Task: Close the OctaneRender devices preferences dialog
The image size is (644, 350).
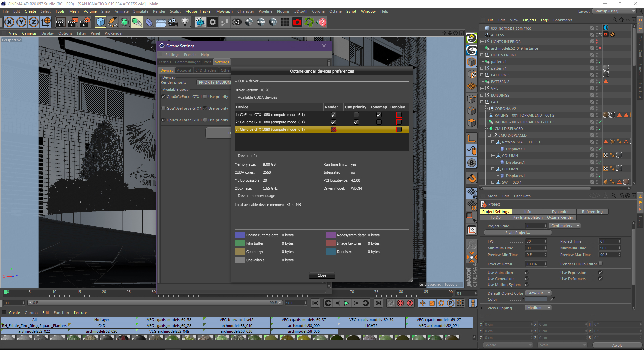Action: [x=322, y=275]
